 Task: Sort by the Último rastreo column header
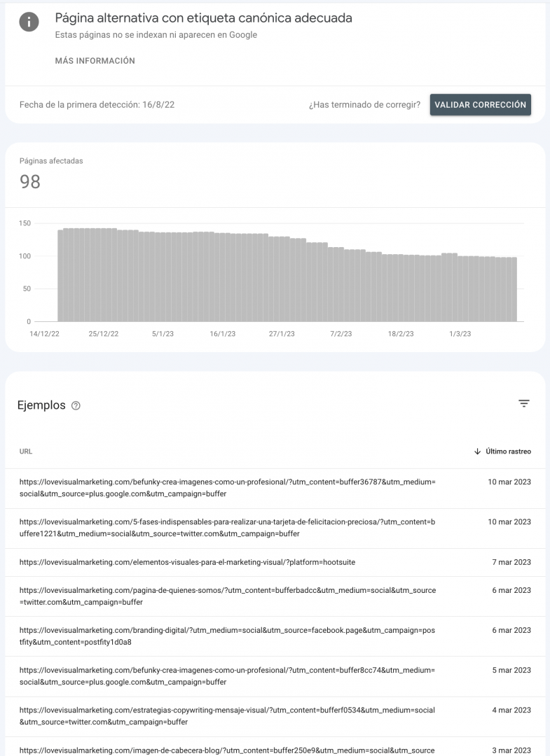pyautogui.click(x=508, y=451)
